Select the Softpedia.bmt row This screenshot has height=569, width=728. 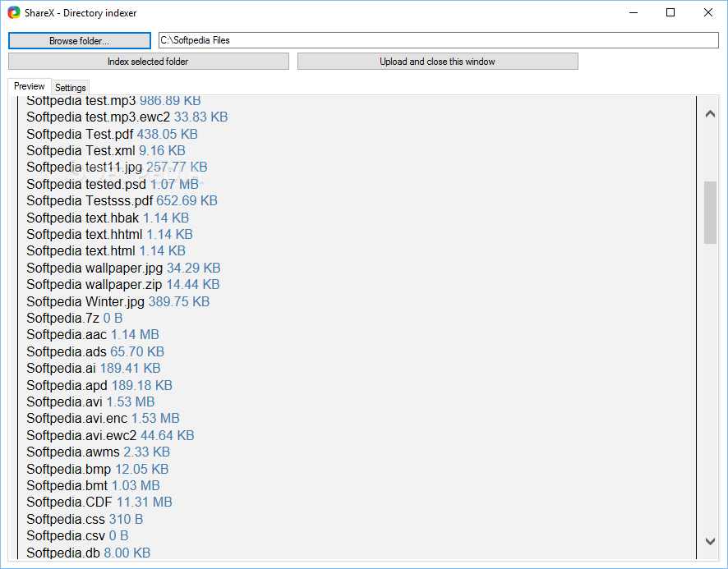point(94,486)
